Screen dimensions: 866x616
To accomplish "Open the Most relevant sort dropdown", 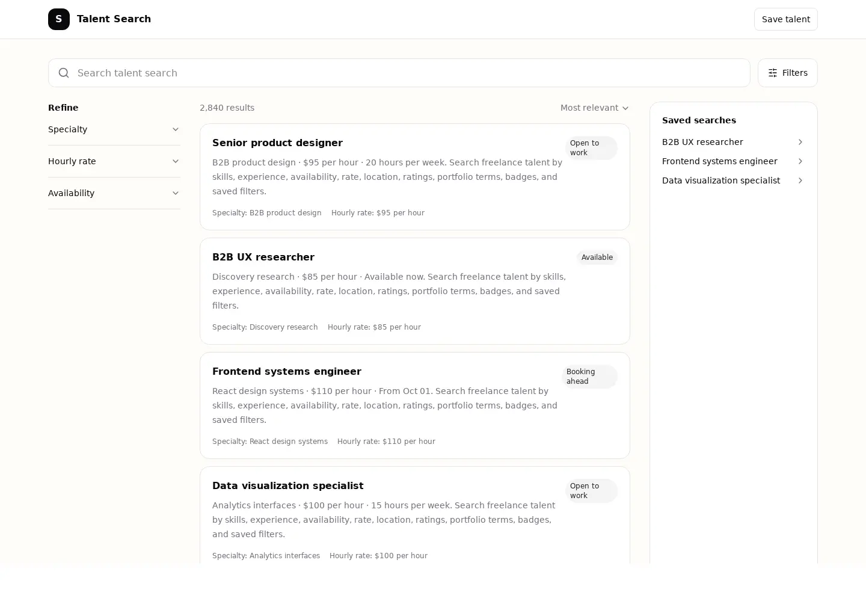I will point(595,108).
